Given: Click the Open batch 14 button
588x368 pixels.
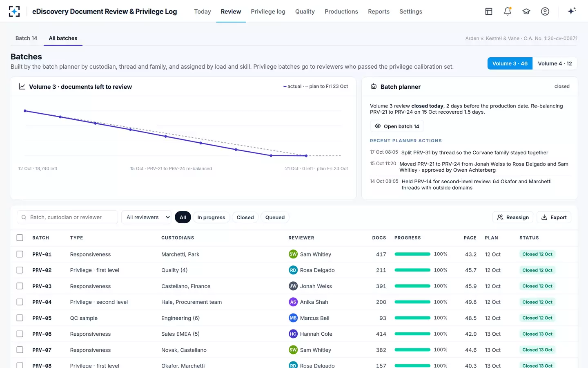Looking at the screenshot, I should click(x=397, y=126).
